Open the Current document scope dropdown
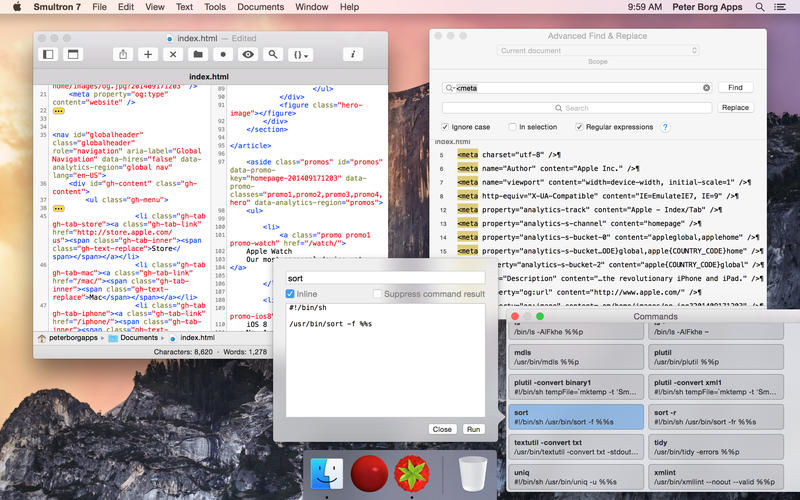This screenshot has width=800, height=500. (x=597, y=50)
